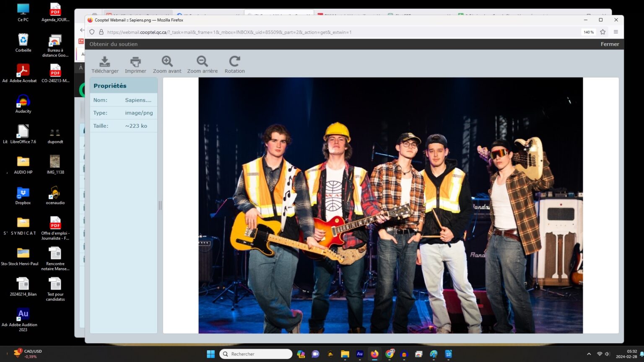Open the Obtenir du soutien link
This screenshot has width=644, height=362.
pos(113,44)
